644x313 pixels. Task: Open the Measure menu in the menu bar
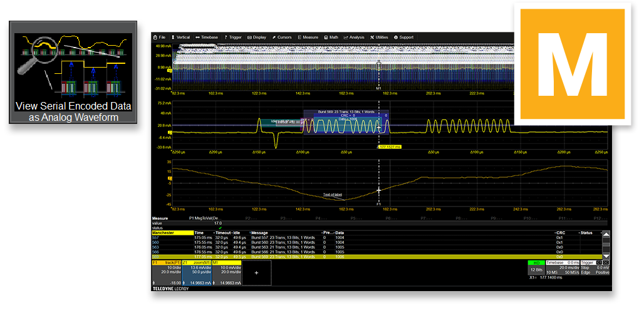[308, 38]
